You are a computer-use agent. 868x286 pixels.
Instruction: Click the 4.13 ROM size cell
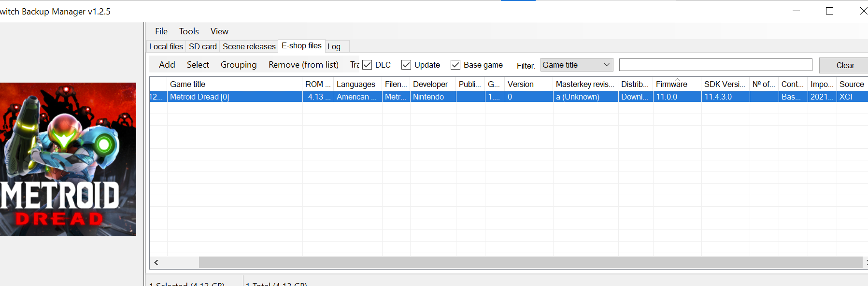point(318,97)
